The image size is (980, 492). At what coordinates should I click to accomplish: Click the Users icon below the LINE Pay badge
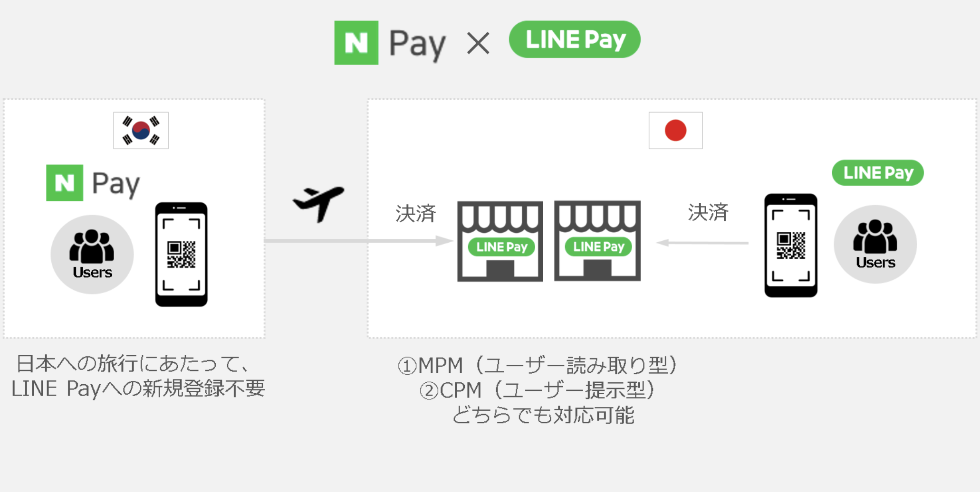click(875, 245)
